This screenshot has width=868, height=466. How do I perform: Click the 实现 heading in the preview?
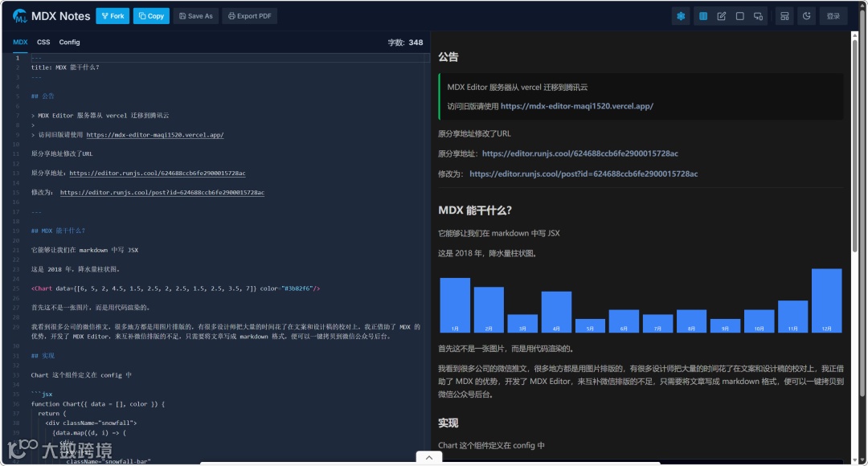point(448,423)
